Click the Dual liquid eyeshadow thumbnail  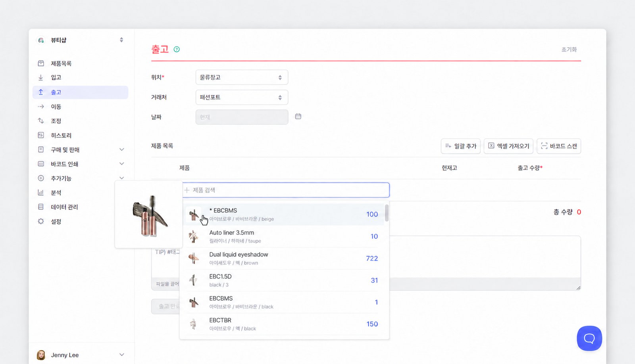point(193,259)
